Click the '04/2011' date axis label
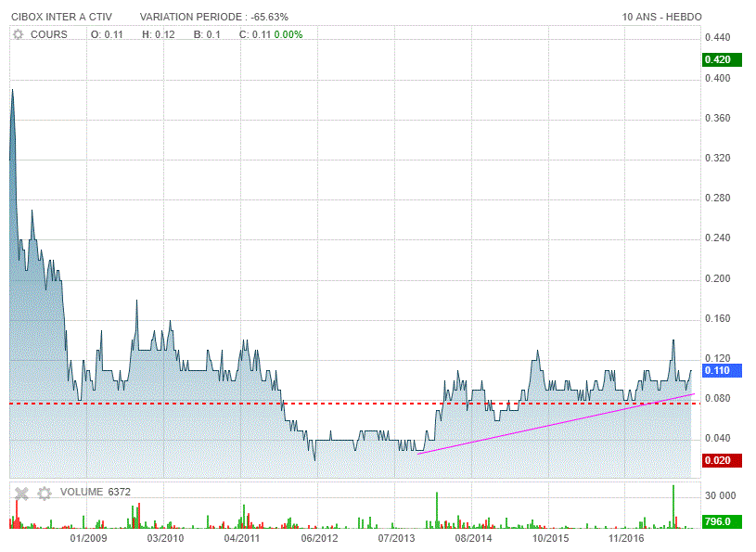Screen dimensions: 756x552 (x=242, y=538)
